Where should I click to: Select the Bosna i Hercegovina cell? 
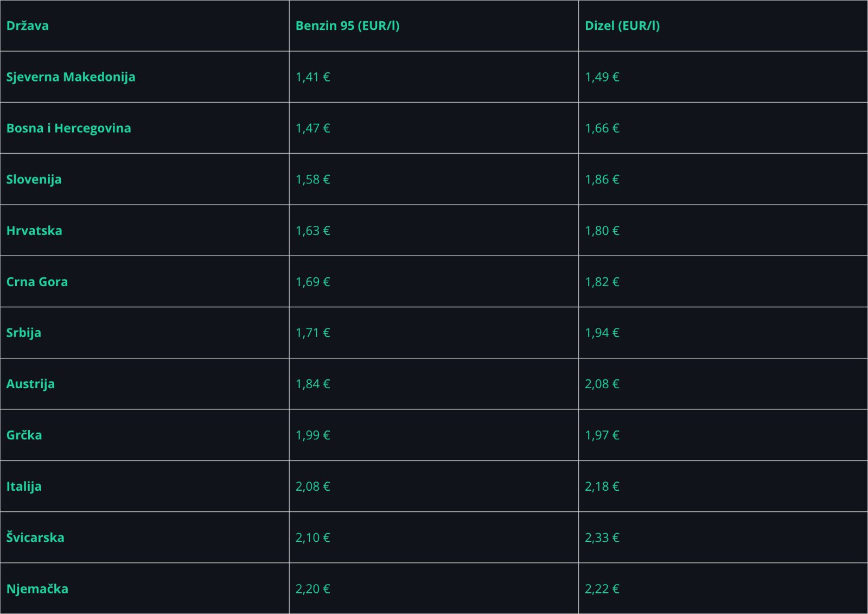(68, 128)
